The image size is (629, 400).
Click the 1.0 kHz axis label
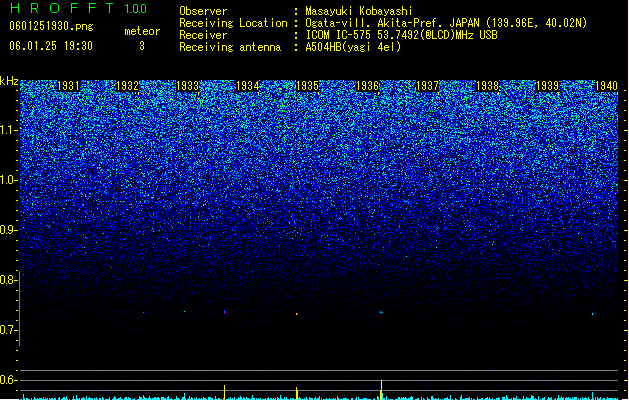click(9, 180)
